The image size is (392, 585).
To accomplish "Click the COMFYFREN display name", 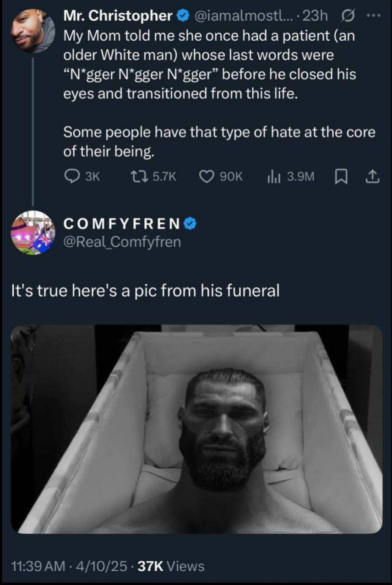I will click(x=122, y=224).
